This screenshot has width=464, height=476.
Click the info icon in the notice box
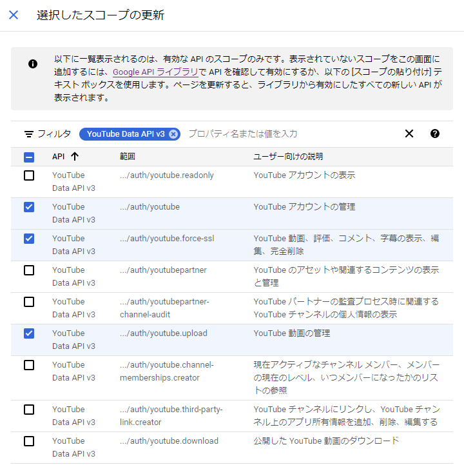point(33,64)
